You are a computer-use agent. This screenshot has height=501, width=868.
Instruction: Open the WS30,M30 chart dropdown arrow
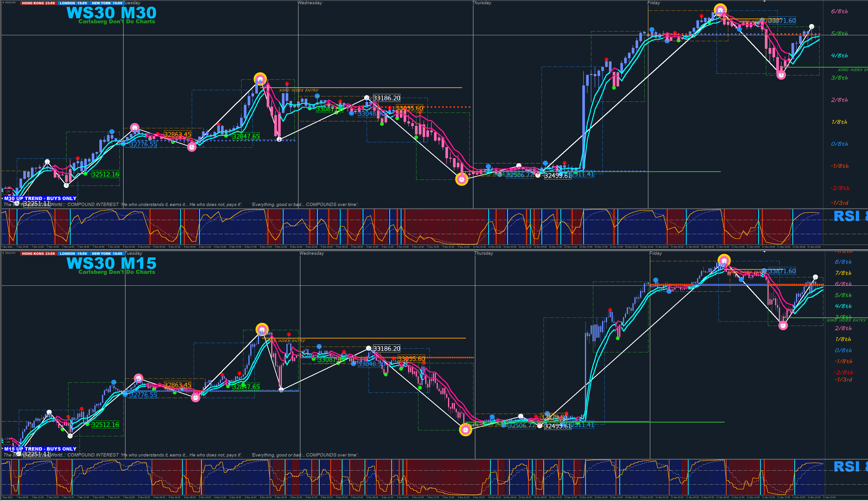click(3, 3)
